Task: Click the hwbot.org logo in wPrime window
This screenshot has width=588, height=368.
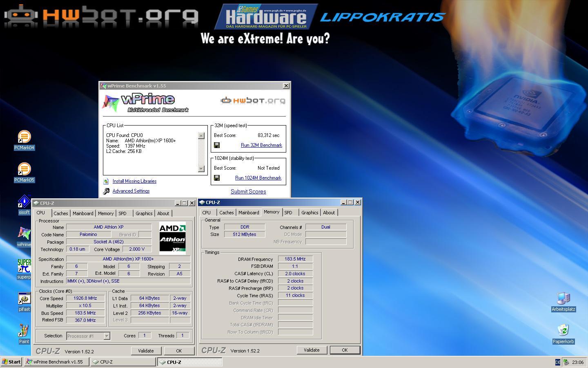Action: click(x=253, y=101)
